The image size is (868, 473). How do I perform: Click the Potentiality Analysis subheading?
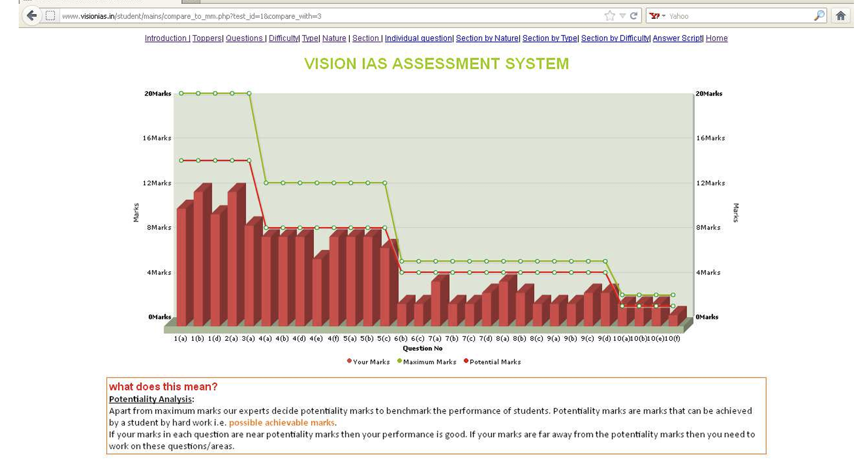point(151,399)
